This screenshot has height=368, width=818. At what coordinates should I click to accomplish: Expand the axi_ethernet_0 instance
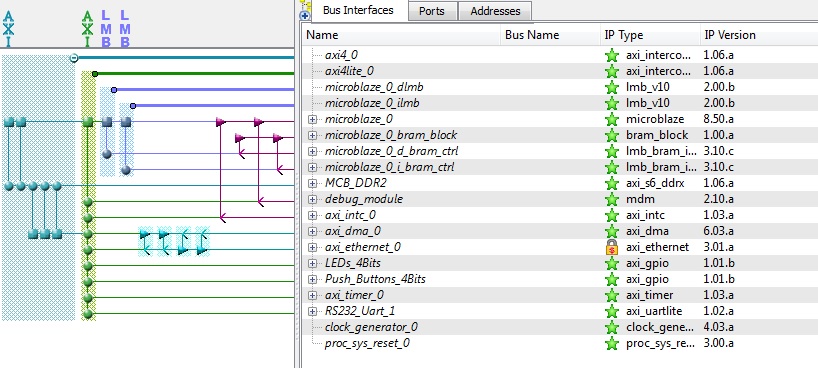[x=312, y=247]
